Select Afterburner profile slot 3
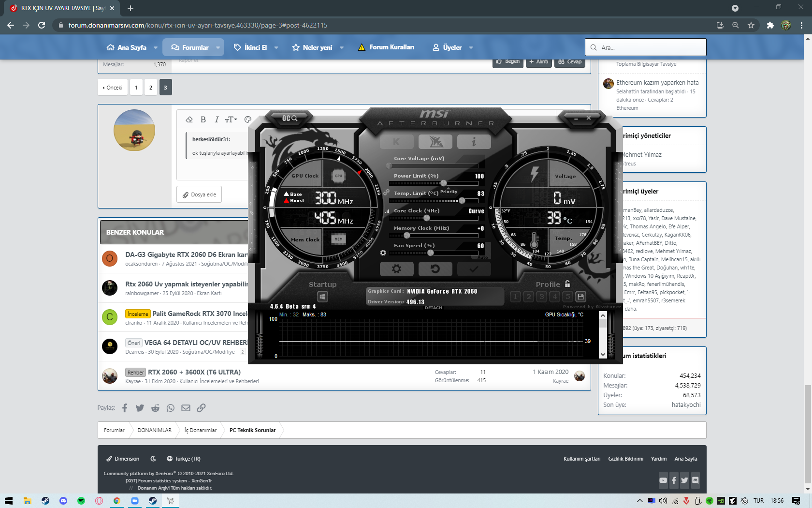This screenshot has width=812, height=508. click(542, 297)
